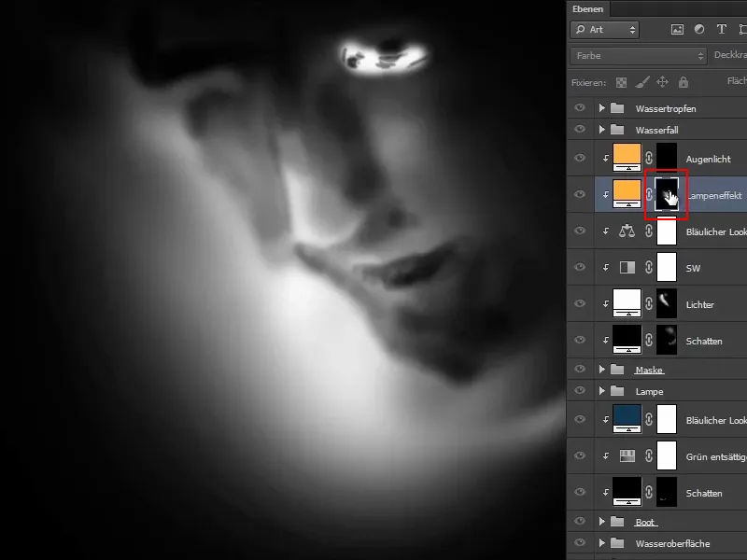Switch to the Ebenen tab
The width and height of the screenshot is (747, 560).
coord(588,9)
